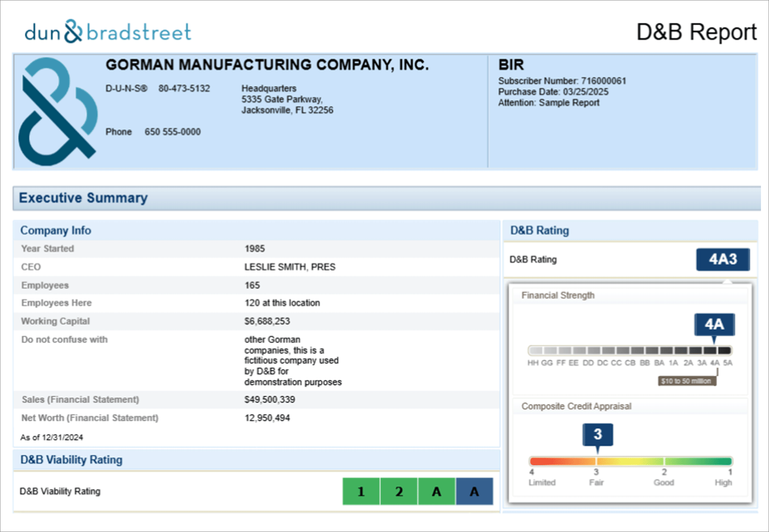This screenshot has height=532, width=769.
Task: Click the D&B Viability Rating panel heading
Action: point(71,460)
